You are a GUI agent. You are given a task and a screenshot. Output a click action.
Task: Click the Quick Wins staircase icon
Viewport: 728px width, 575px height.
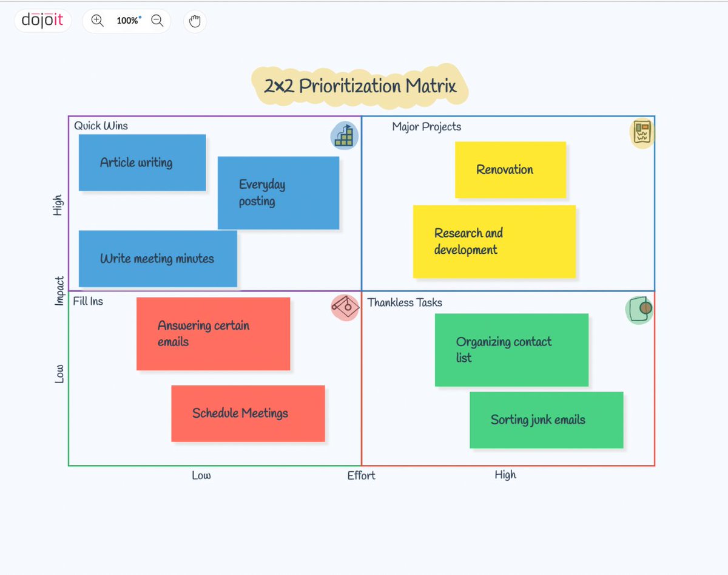coord(345,135)
